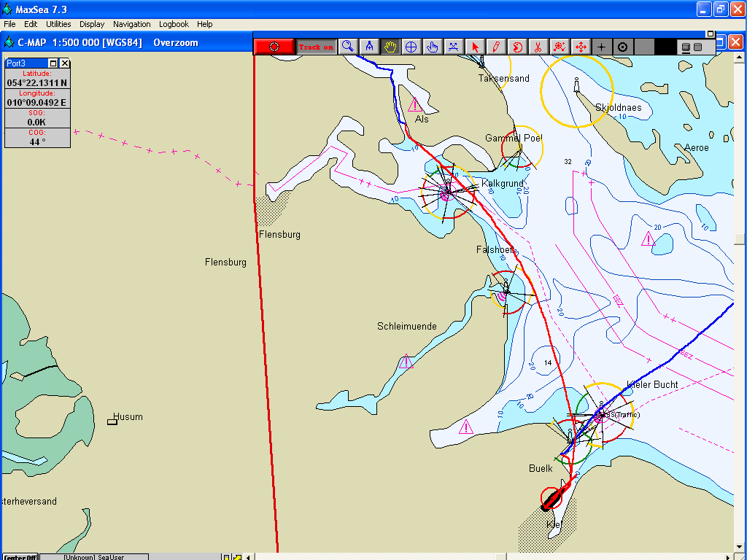Toggle the Center Off status button

pyautogui.click(x=20, y=557)
